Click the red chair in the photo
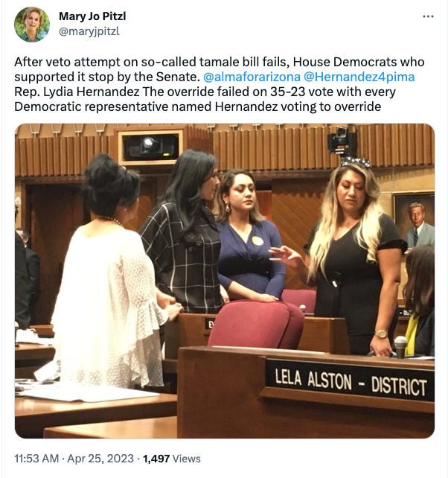The image size is (448, 478). [x=256, y=325]
